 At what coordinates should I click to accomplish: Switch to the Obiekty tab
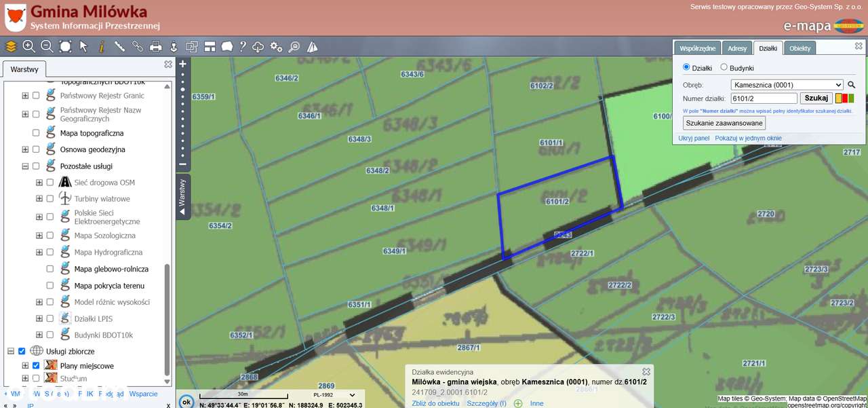[x=800, y=48]
